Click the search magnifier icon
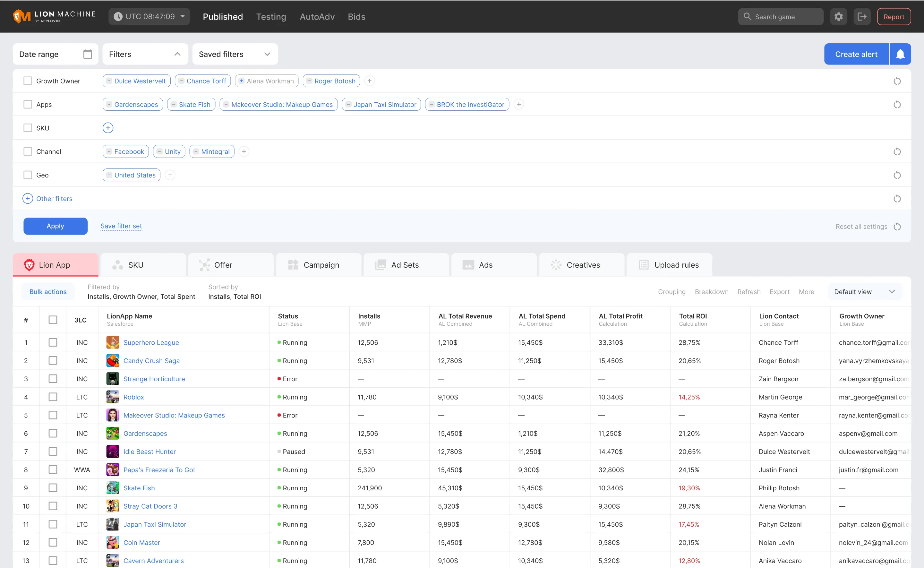924x568 pixels. [x=747, y=17]
